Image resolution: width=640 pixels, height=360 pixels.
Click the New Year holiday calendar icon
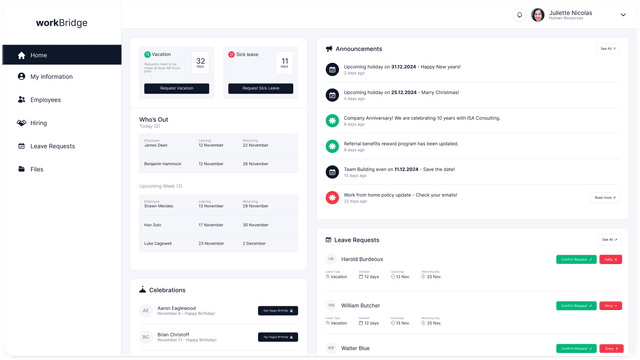[x=332, y=69]
